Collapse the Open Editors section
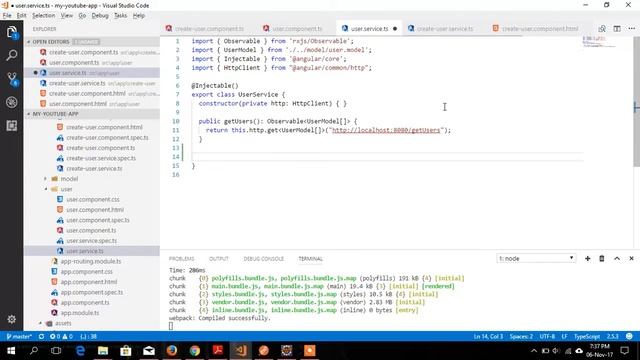This screenshot has height=360, width=640. (x=51, y=42)
